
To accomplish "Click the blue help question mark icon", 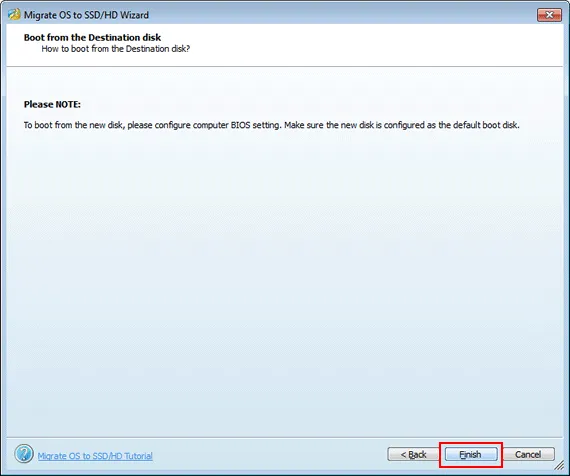I will [24, 453].
